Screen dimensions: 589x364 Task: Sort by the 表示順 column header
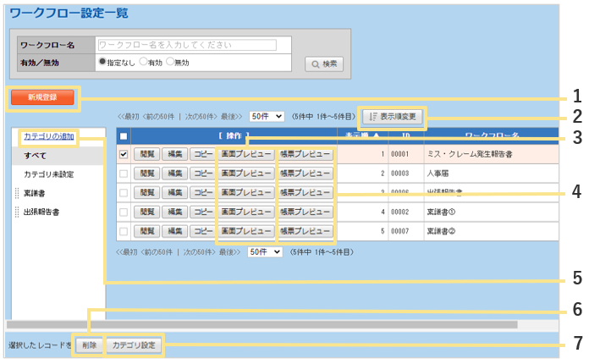tap(360, 136)
